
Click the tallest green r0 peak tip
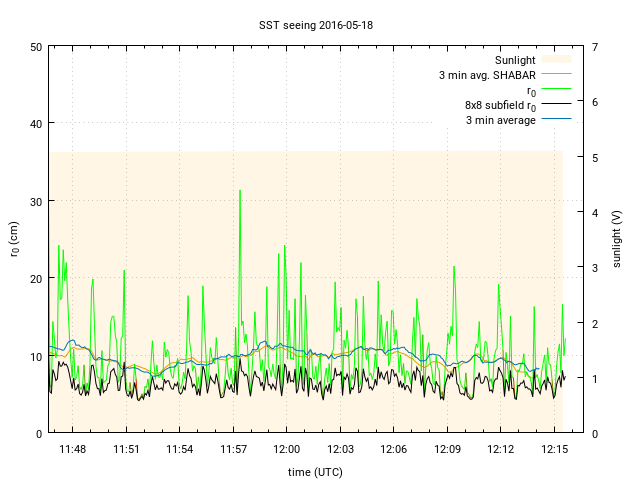coord(240,190)
